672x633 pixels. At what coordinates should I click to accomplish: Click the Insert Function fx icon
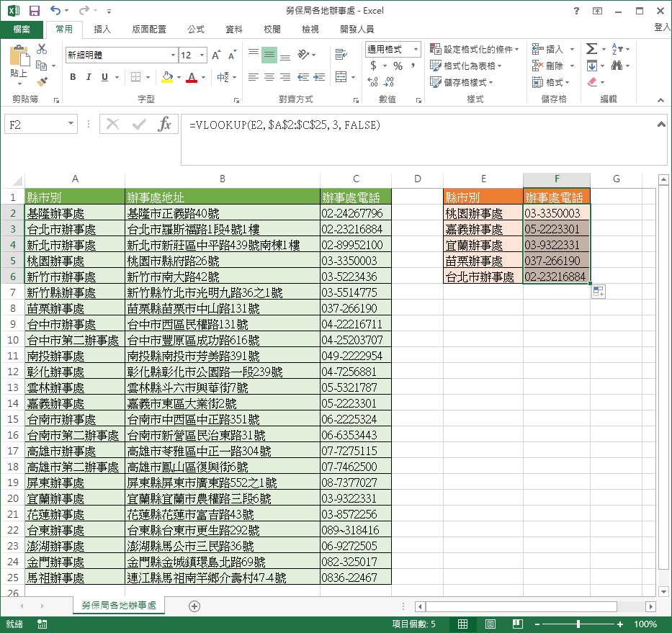point(165,124)
